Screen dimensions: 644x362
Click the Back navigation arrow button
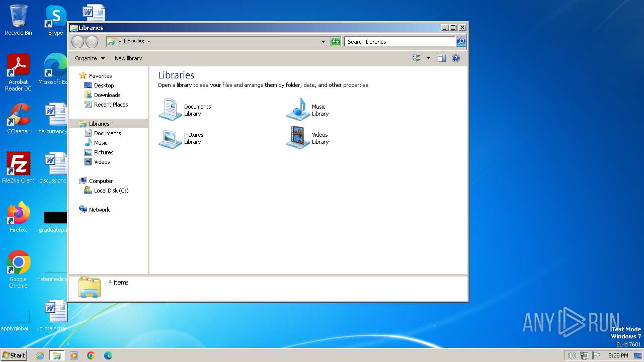77,42
